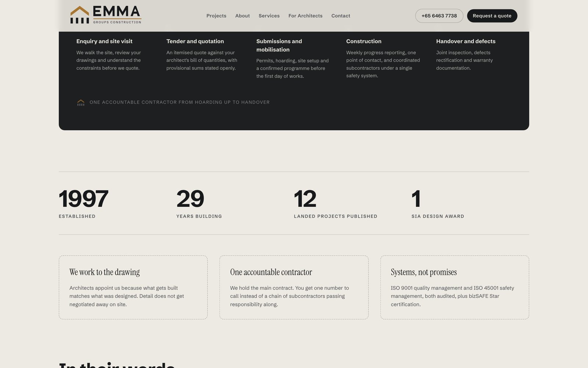Click the SIA Design Award label
Viewport: 588px width, 368px height.
[438, 216]
